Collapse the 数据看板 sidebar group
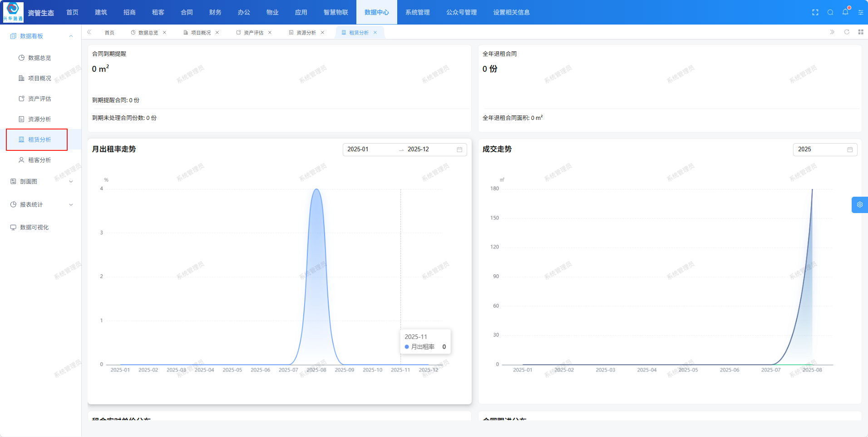Viewport: 868px width, 437px height. tap(71, 36)
